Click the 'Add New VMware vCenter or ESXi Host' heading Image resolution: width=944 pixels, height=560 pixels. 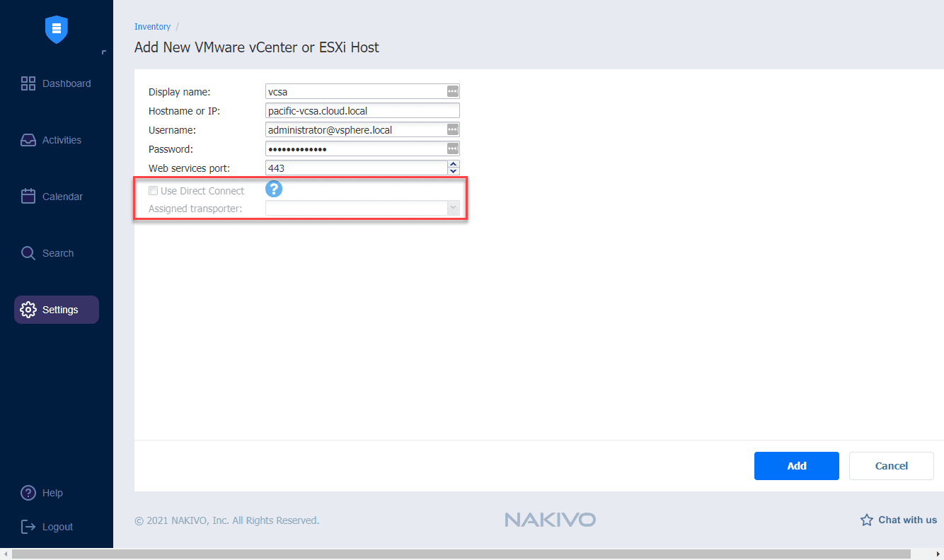click(257, 48)
